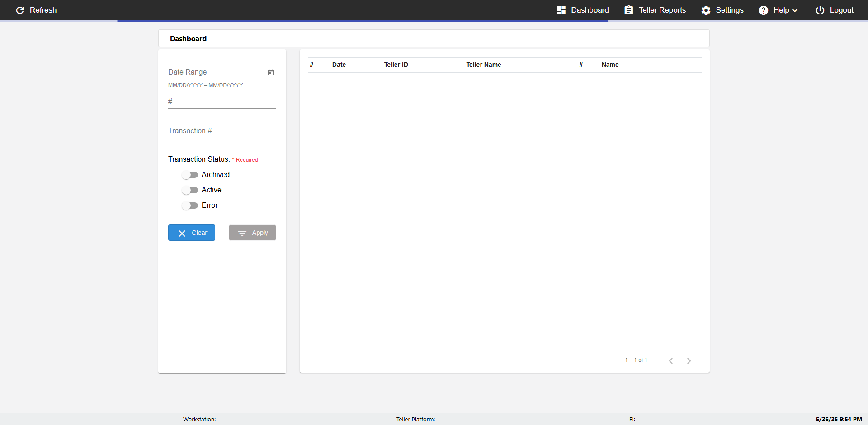Sort by the Date column header
Screen dimensions: 868x425
(x=339, y=65)
